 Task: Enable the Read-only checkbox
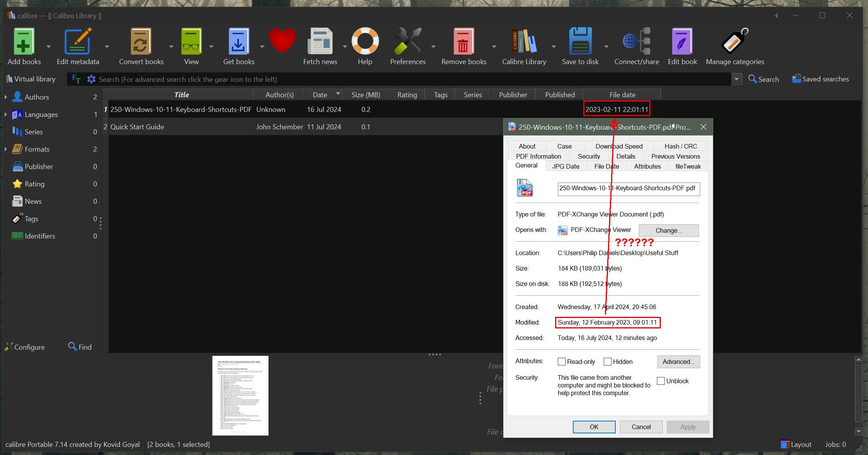[562, 362]
